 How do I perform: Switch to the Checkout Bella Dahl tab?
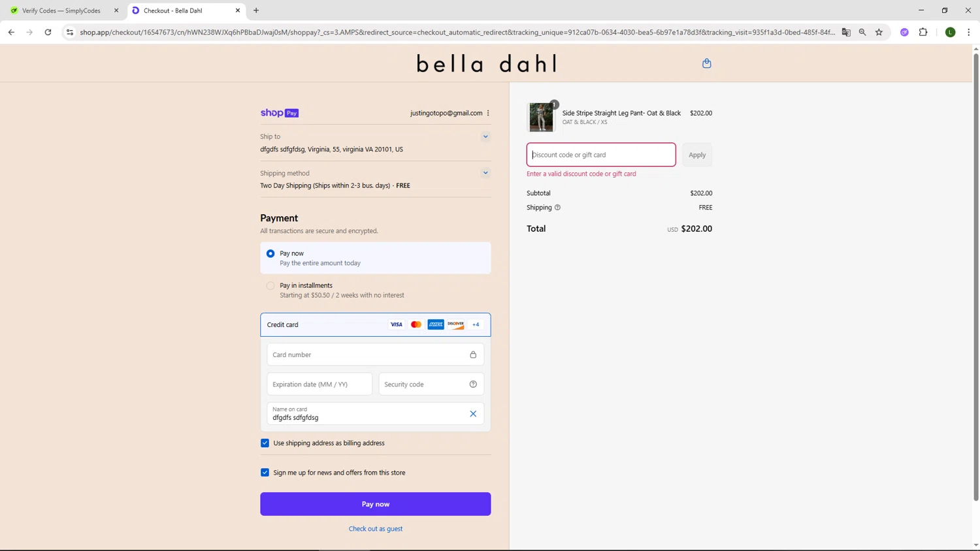(x=186, y=10)
